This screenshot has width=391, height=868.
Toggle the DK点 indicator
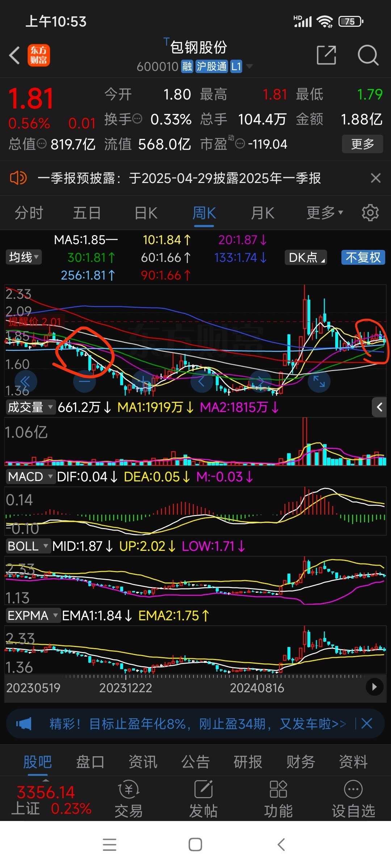(306, 258)
